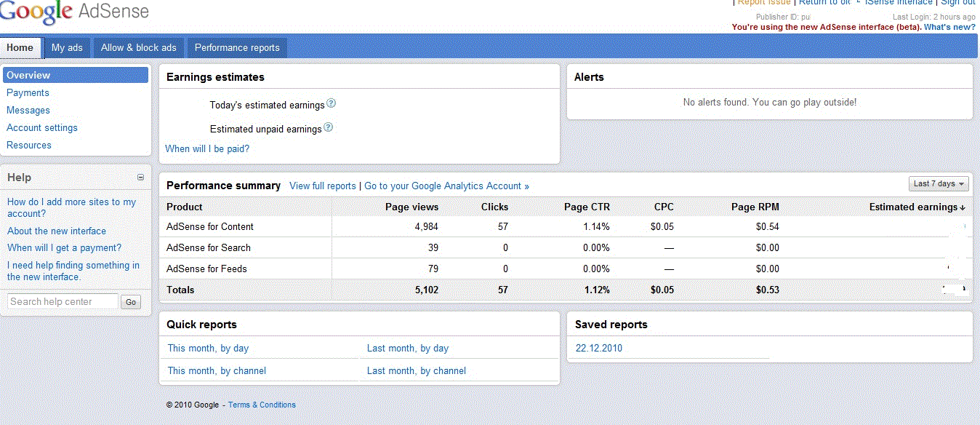980x425 pixels.
Task: Open help icon beside Today's estimated earnings
Action: click(x=331, y=104)
